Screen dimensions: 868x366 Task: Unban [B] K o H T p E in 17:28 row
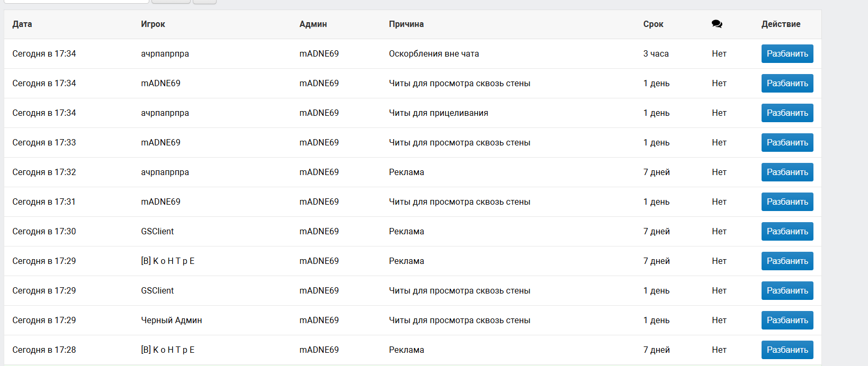coord(787,350)
